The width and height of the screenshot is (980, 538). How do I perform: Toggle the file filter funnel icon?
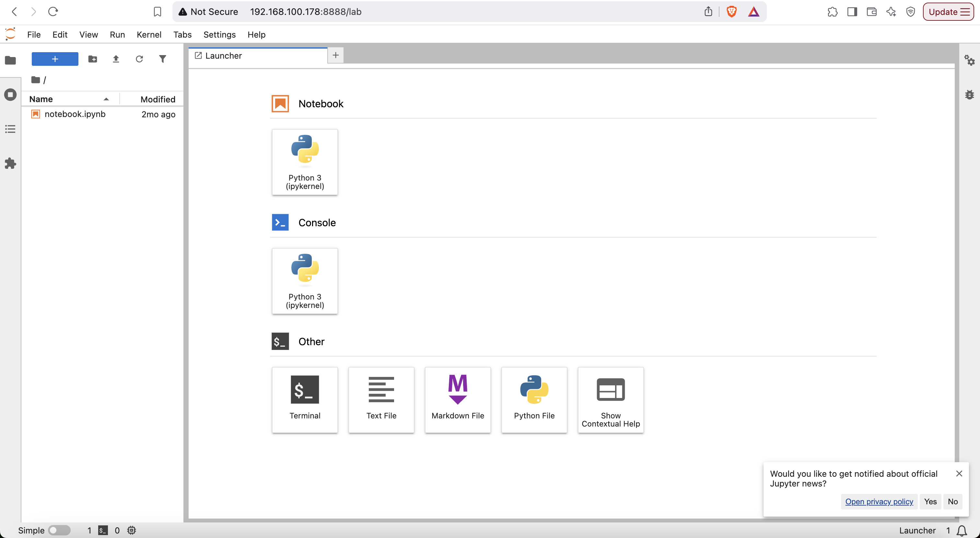coord(162,59)
